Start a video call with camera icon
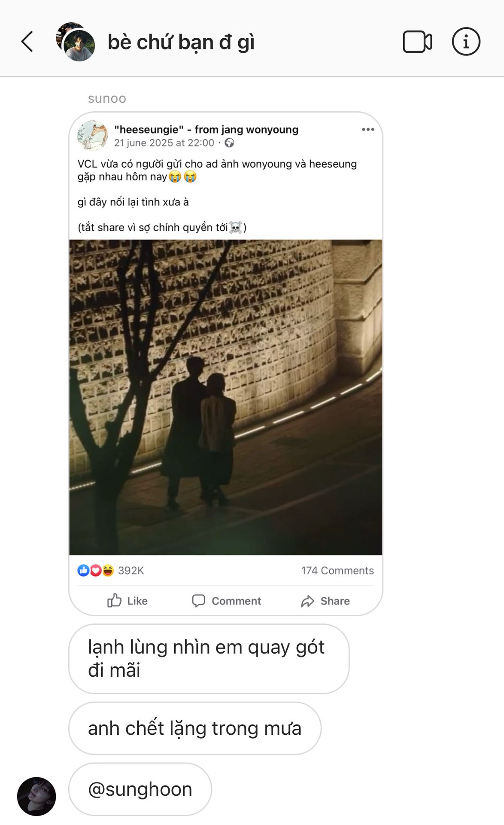The width and height of the screenshot is (504, 825). (417, 42)
